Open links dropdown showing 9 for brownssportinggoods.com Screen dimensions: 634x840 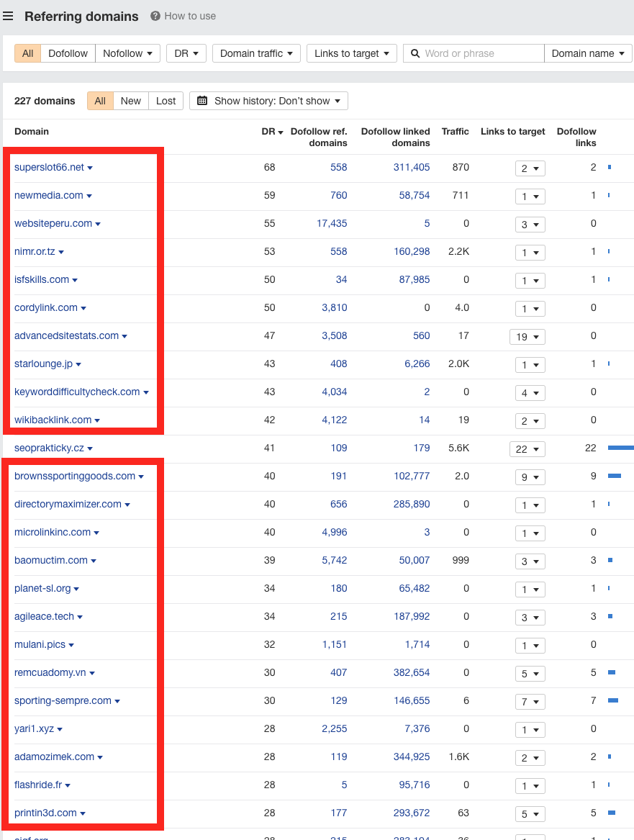click(530, 477)
